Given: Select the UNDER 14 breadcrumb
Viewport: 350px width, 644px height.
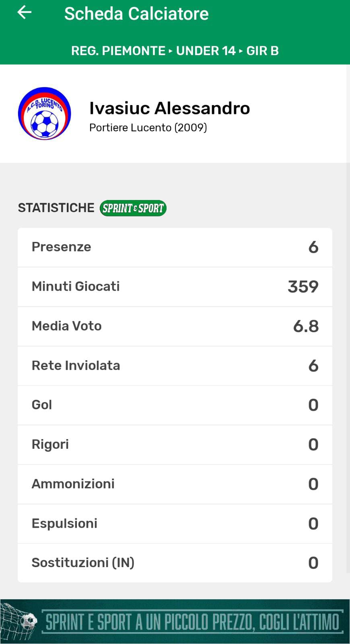Looking at the screenshot, I should coord(206,51).
